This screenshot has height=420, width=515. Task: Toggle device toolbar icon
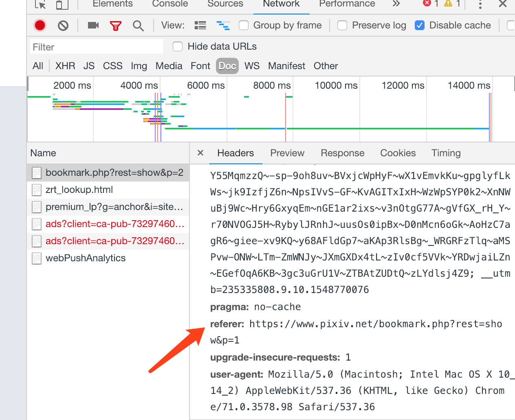pos(62,4)
